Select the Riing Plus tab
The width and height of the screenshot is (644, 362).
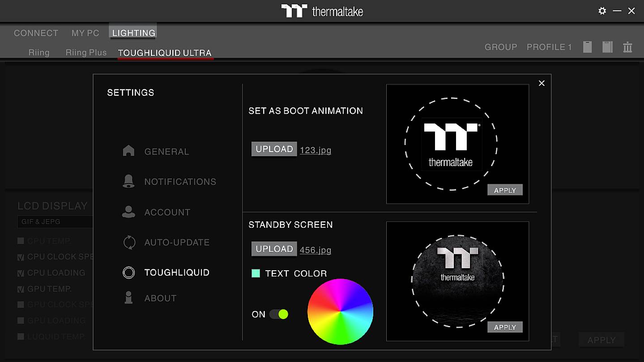coord(86,52)
